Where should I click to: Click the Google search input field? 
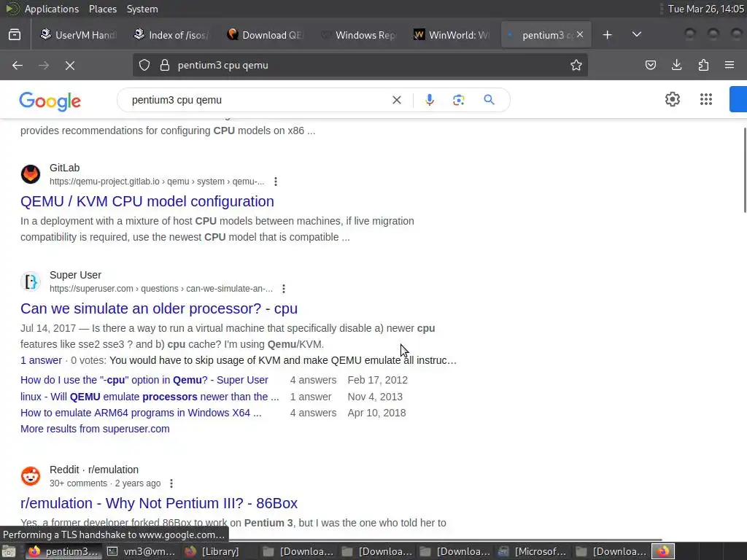pyautogui.click(x=258, y=100)
